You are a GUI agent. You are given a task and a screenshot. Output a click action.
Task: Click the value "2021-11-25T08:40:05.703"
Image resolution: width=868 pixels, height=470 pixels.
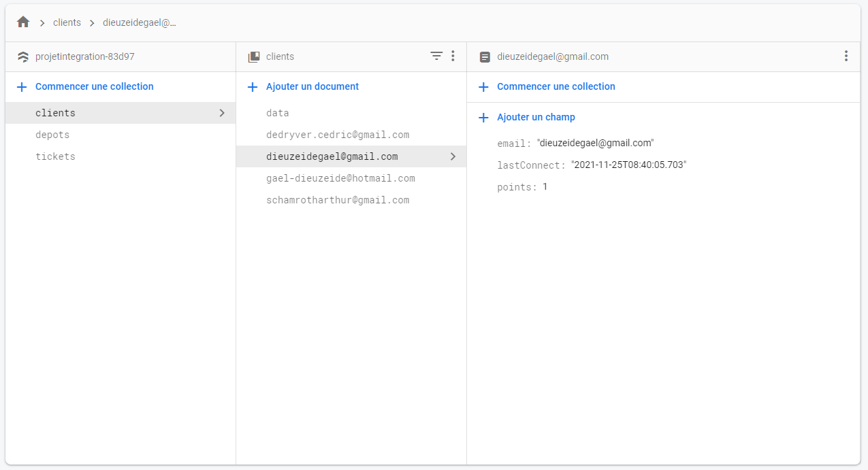tap(628, 165)
